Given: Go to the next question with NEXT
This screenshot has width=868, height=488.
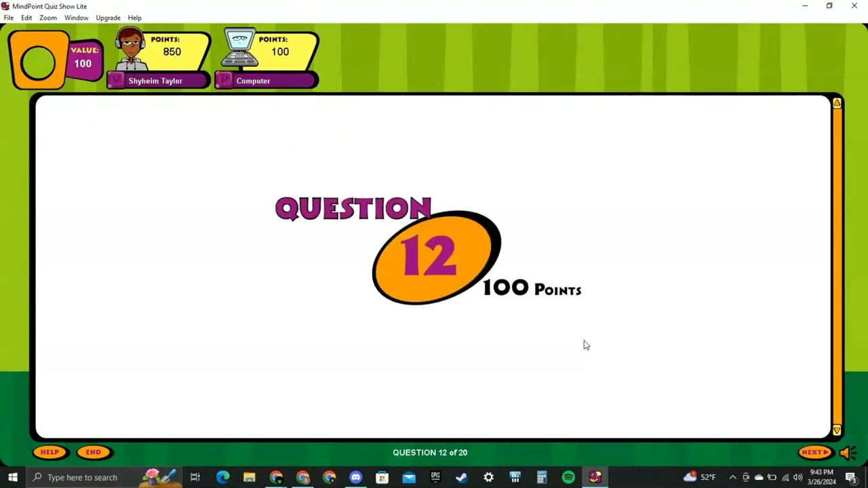Looking at the screenshot, I should pos(815,452).
